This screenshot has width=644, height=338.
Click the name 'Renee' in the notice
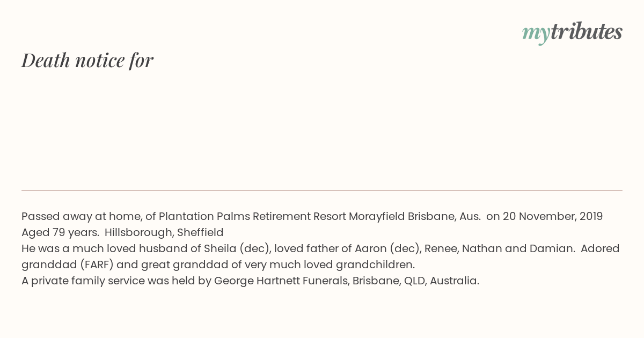(440, 248)
